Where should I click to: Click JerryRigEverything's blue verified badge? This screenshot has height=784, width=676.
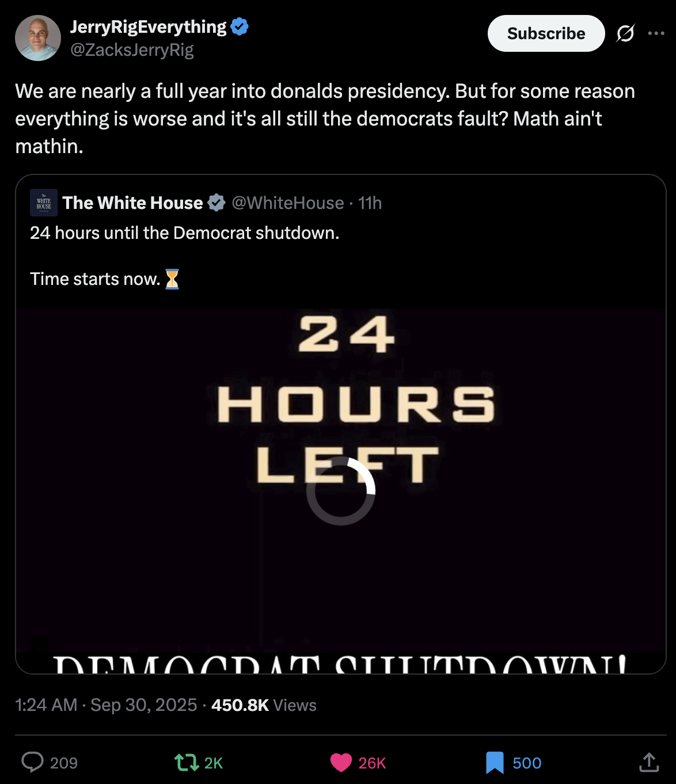tap(240, 26)
